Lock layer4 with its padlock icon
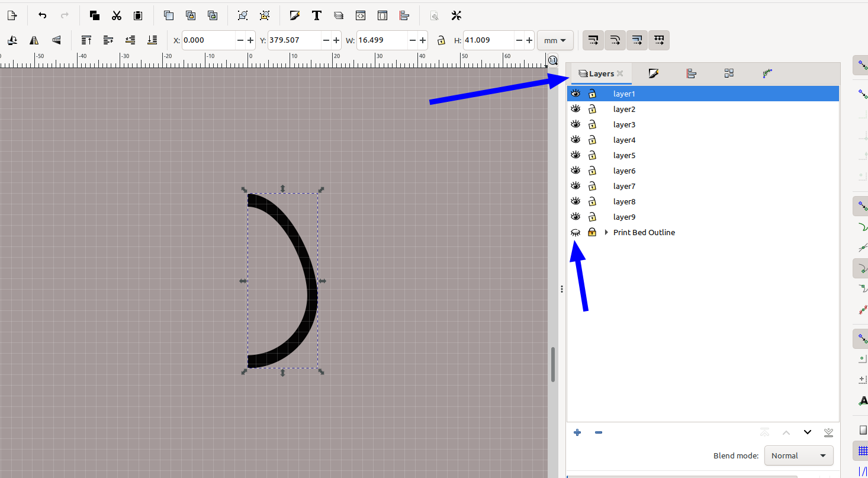868x478 pixels. click(592, 140)
